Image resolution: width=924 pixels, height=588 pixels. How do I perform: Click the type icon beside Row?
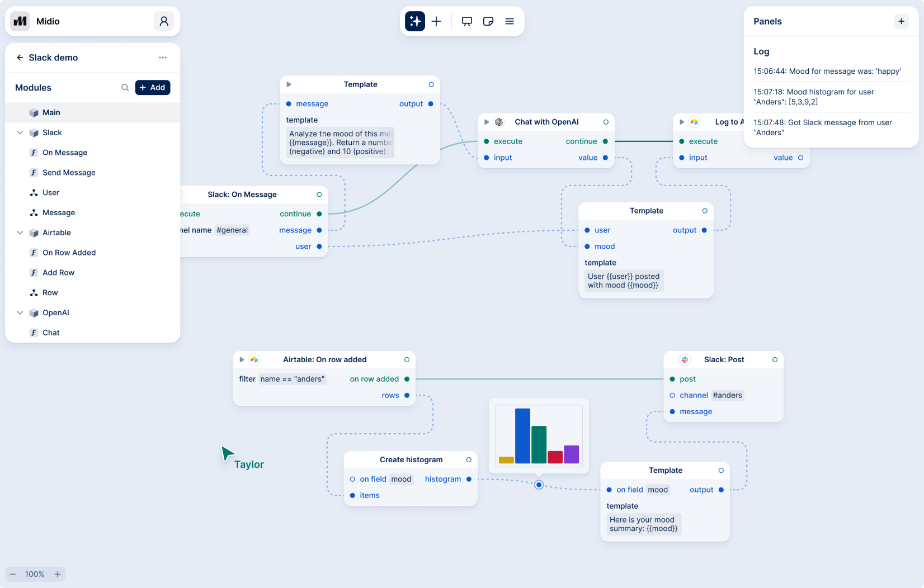(x=34, y=293)
